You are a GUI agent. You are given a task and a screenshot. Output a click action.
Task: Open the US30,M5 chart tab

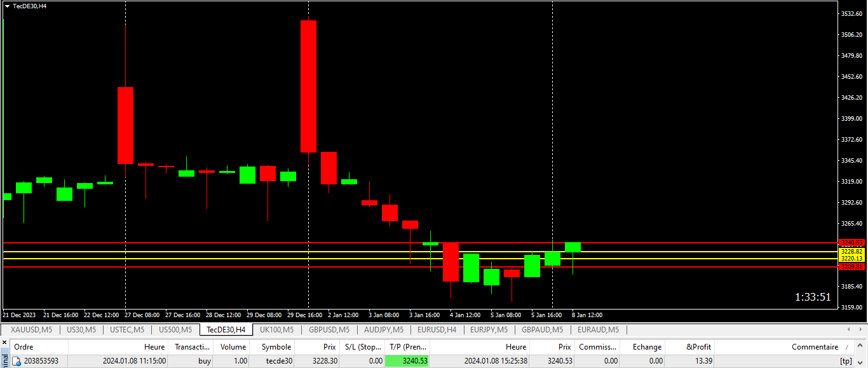coord(81,330)
